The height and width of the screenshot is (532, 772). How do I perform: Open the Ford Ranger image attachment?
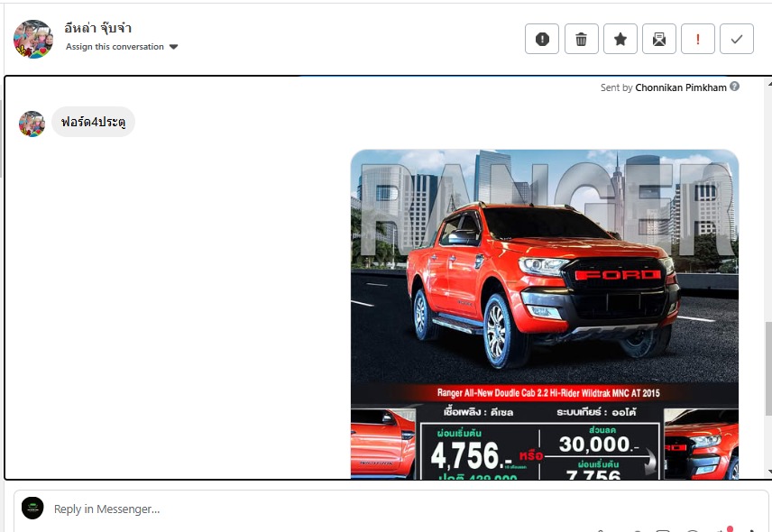545,314
